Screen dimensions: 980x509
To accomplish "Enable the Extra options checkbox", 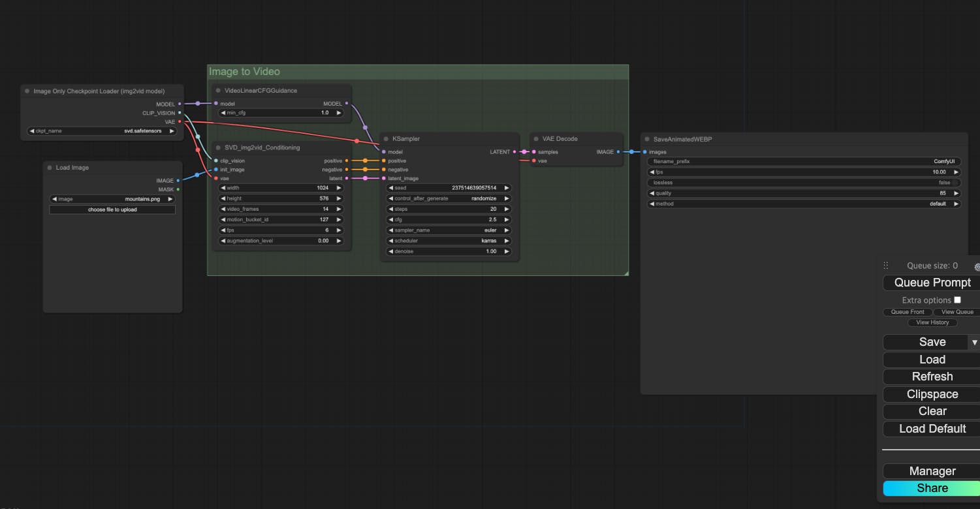I will tap(957, 300).
